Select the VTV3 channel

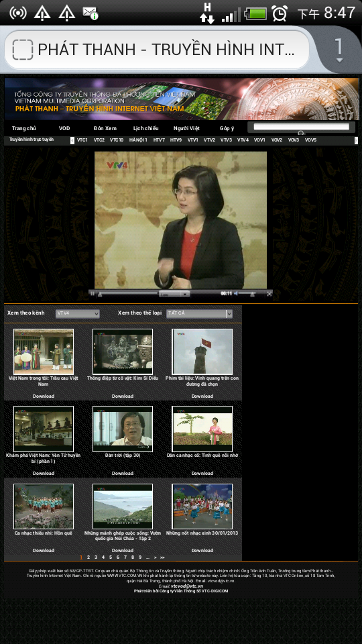226,140
